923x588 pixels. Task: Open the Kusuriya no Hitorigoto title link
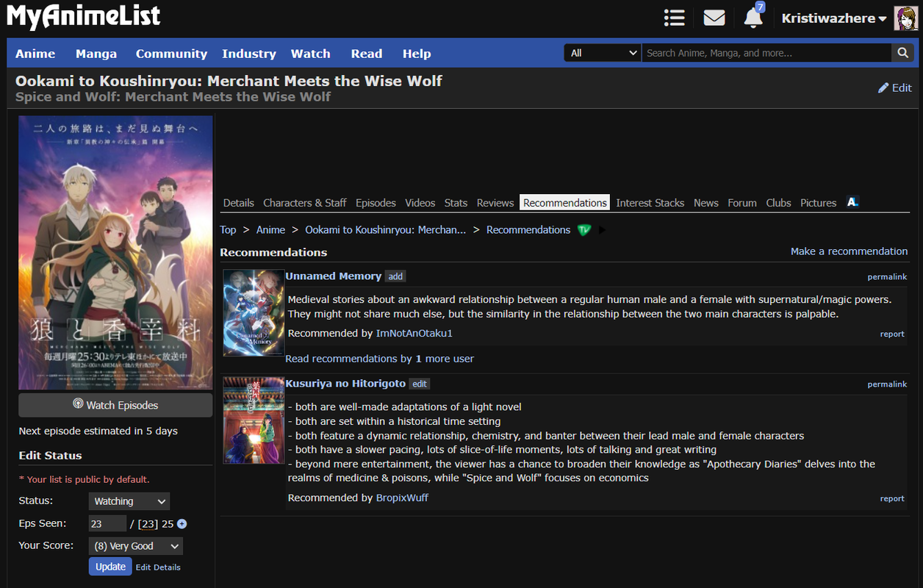click(x=345, y=384)
